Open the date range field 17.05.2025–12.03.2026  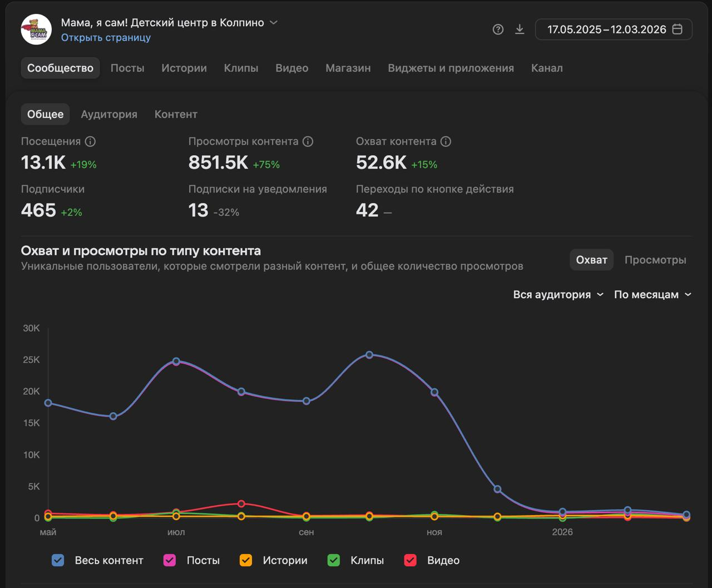[606, 29]
